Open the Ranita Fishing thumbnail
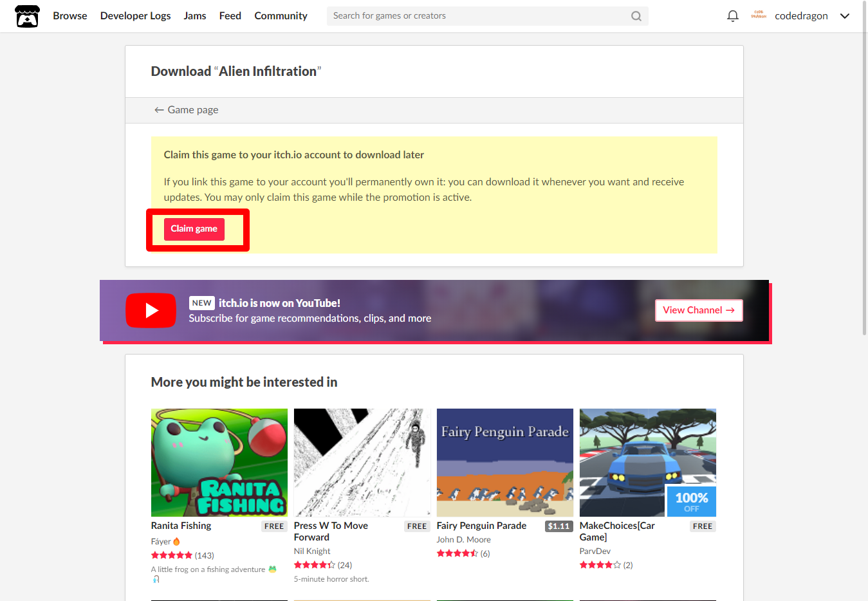The height and width of the screenshot is (601, 868). click(x=219, y=463)
